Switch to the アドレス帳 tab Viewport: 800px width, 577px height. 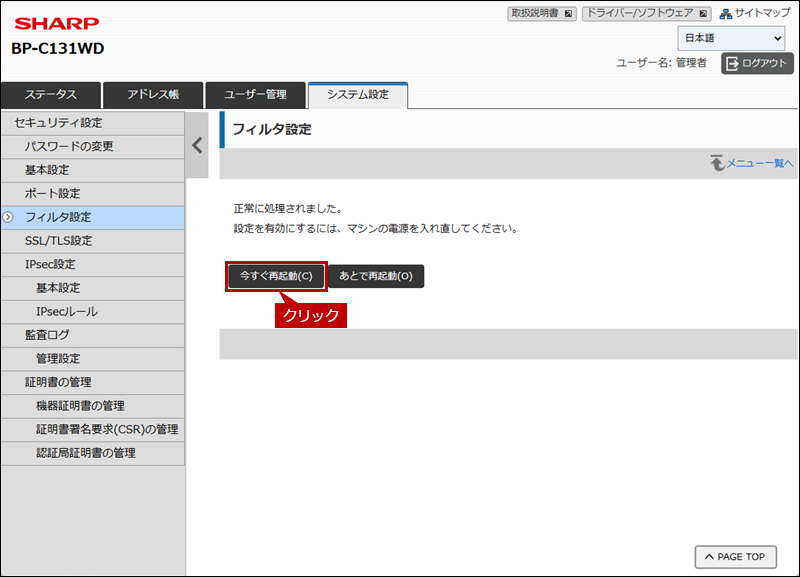[152, 95]
